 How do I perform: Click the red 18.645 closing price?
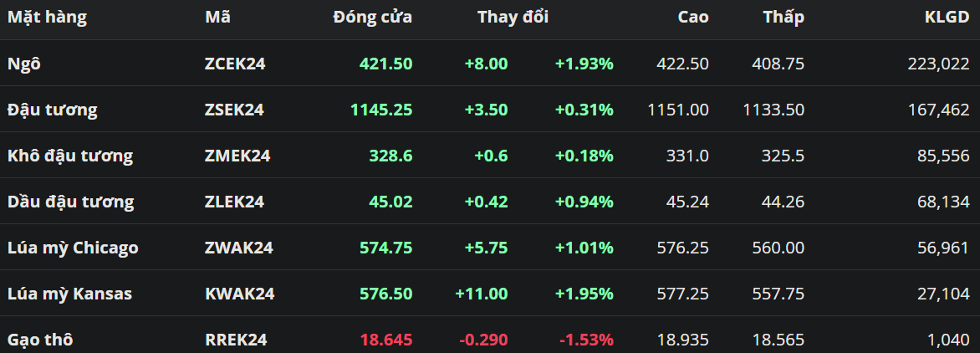click(385, 340)
